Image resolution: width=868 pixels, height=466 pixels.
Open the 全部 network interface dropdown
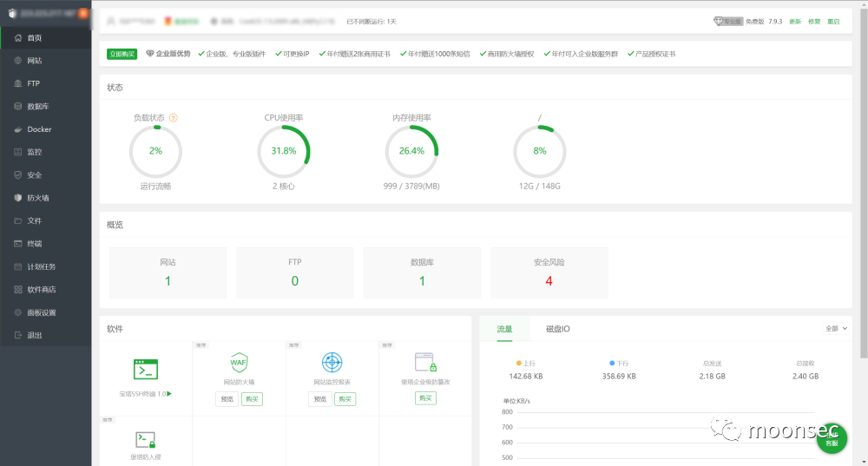[x=836, y=329]
